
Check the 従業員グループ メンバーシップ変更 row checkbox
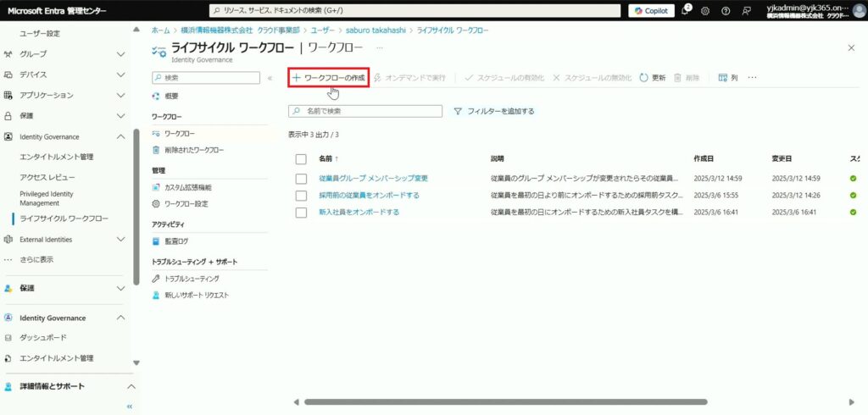point(301,179)
